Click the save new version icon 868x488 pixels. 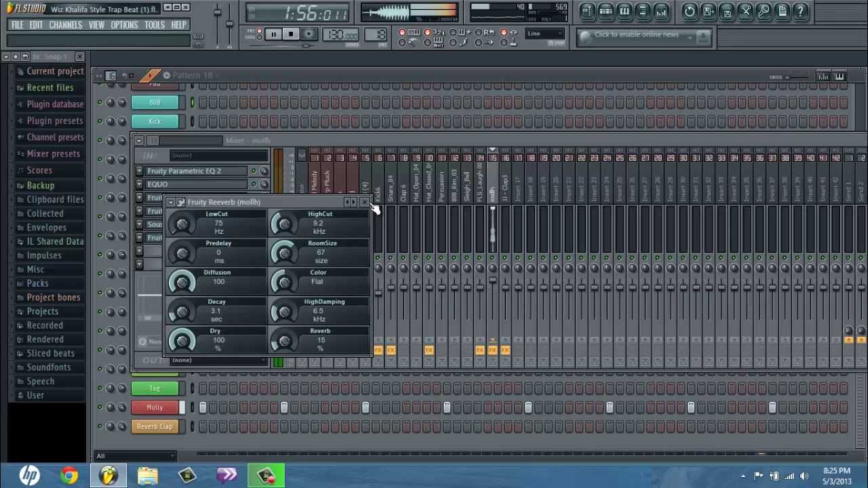point(708,11)
